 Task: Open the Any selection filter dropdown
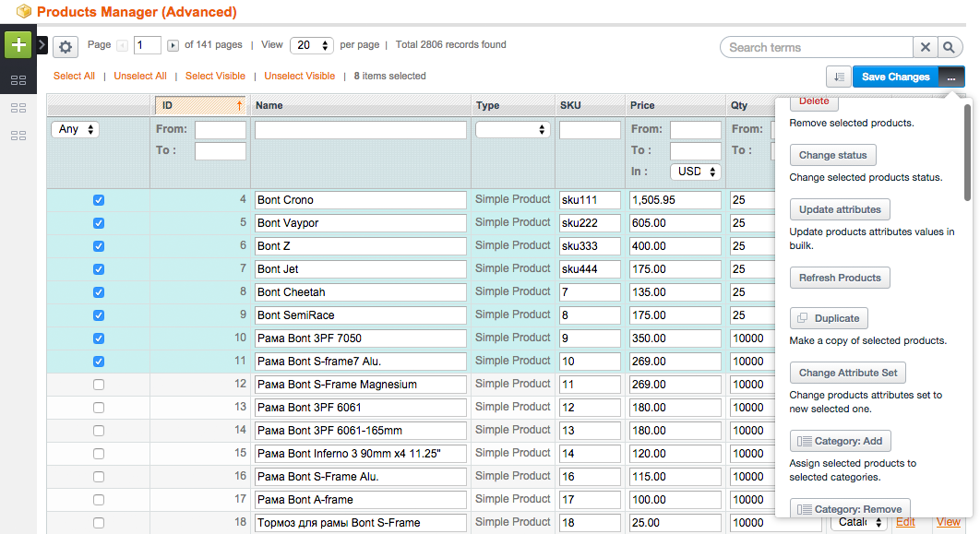(75, 129)
